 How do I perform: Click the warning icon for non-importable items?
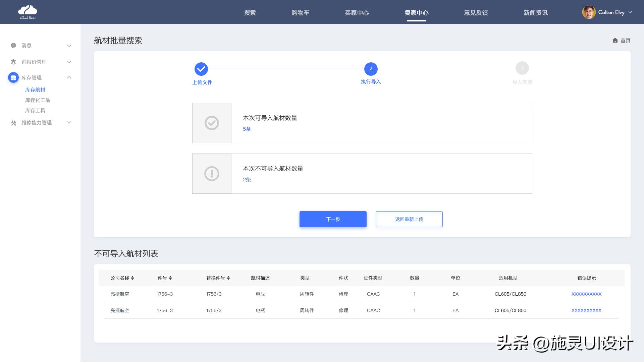(211, 174)
